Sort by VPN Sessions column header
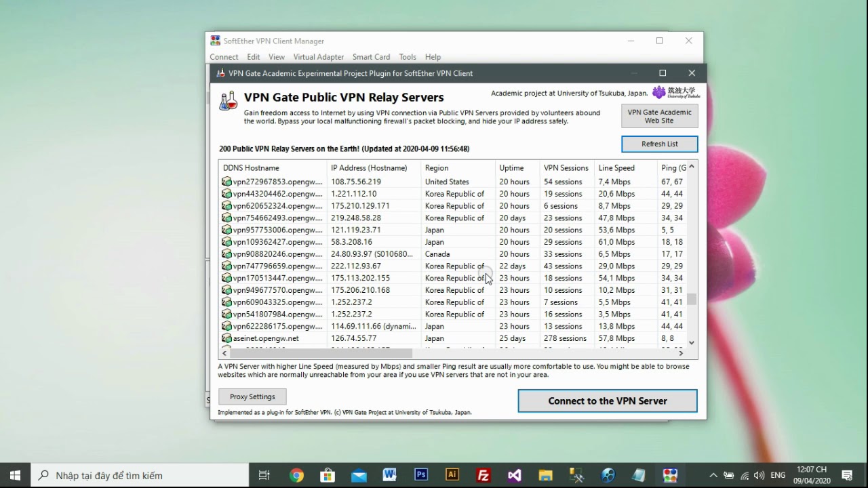 [x=567, y=167]
